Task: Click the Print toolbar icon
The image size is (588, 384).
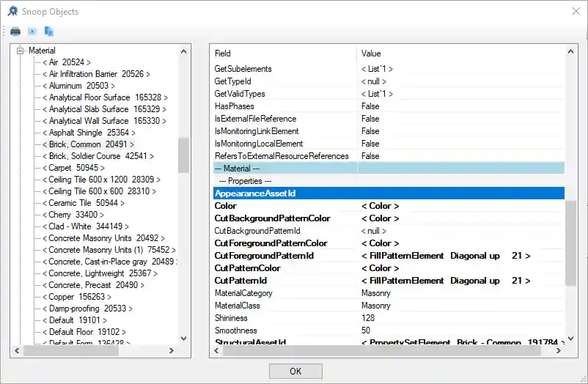Action: [15, 32]
